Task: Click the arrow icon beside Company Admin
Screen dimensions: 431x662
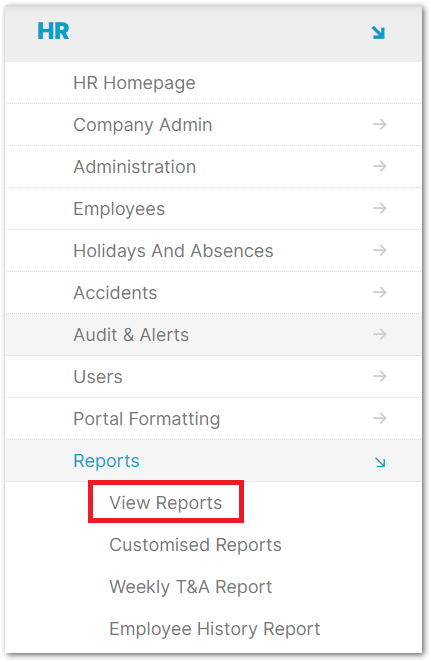Action: point(379,124)
